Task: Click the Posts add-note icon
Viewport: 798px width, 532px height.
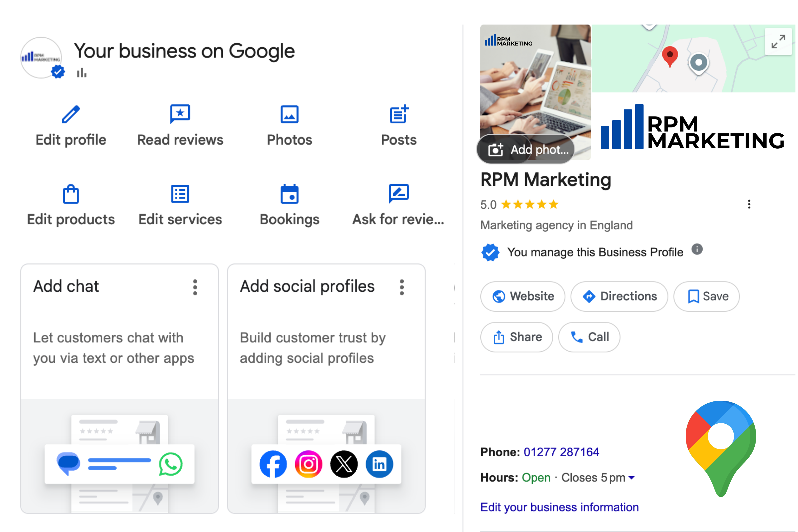Action: (x=399, y=114)
